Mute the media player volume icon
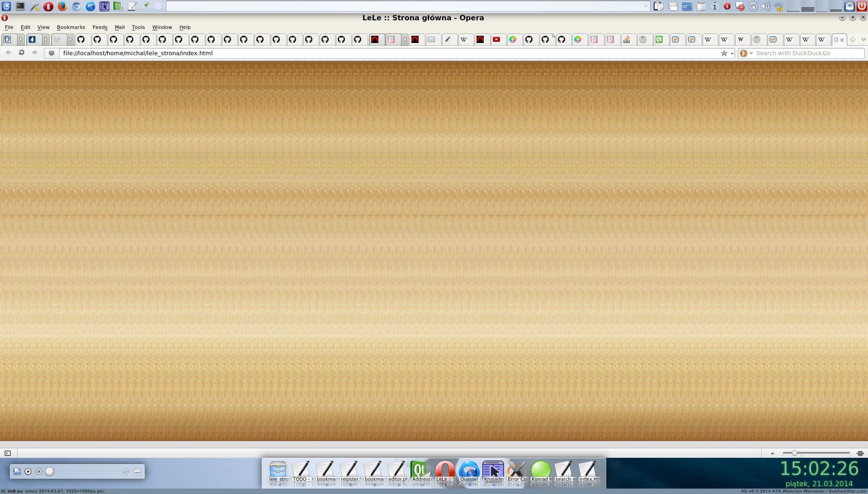The width and height of the screenshot is (868, 494). tap(126, 471)
